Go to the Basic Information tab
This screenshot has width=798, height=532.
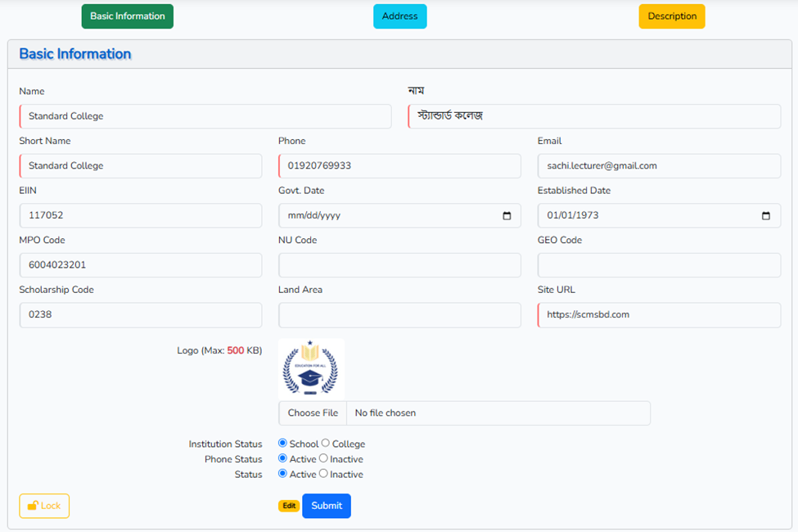127,16
